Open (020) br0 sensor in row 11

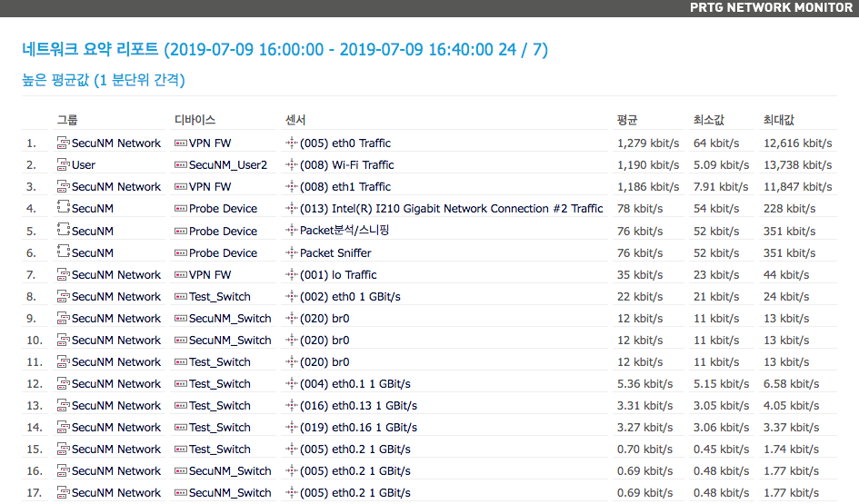tap(325, 362)
